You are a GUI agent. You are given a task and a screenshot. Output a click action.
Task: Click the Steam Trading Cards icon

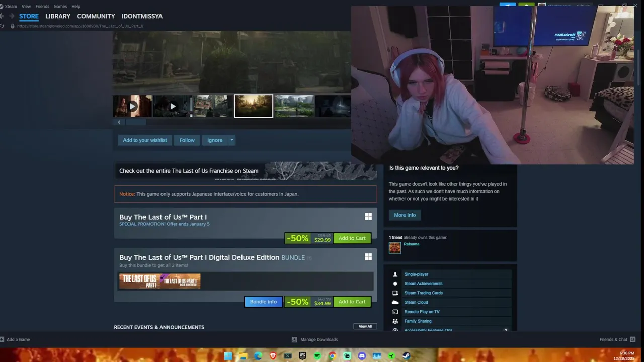click(x=395, y=293)
